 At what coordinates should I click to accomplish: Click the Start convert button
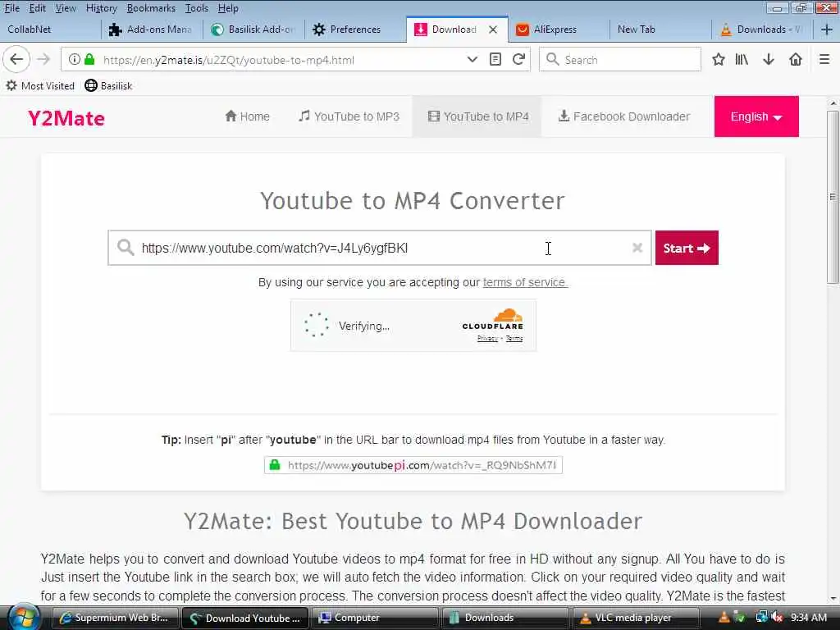click(687, 248)
